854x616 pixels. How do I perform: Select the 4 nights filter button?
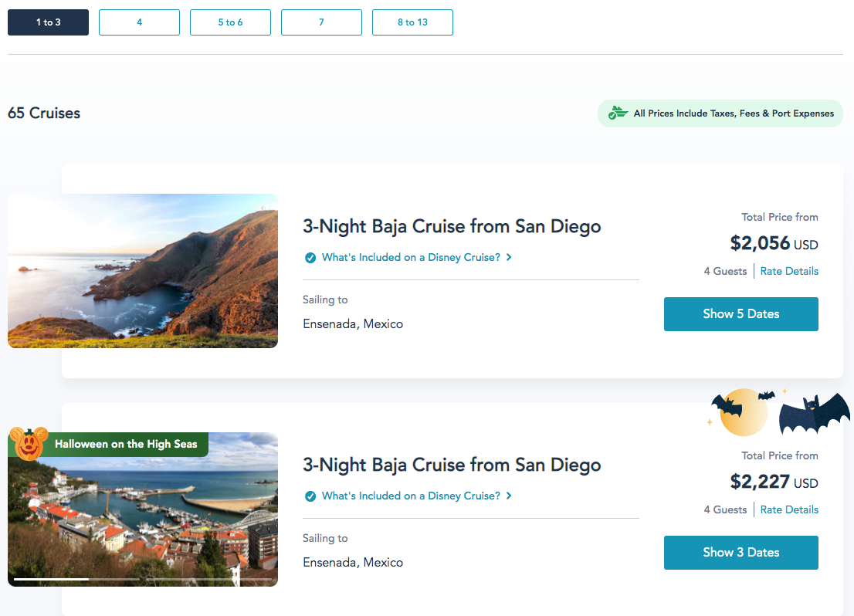[x=139, y=22]
